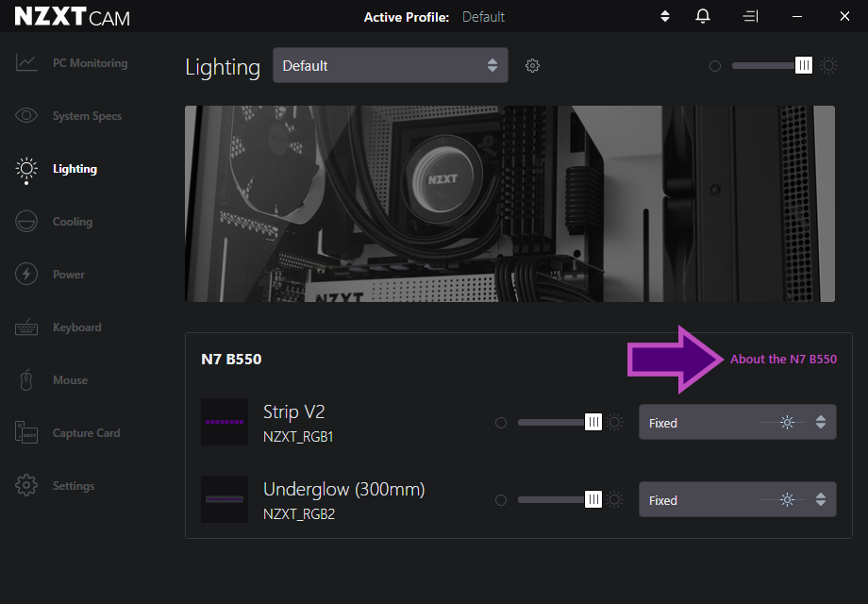The image size is (868, 604).
Task: Click the Strip V2 device preview icon
Action: (x=225, y=422)
